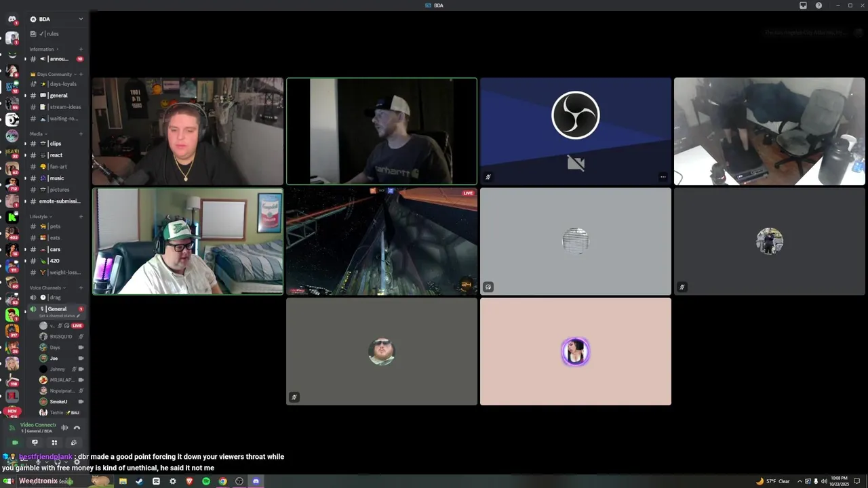This screenshot has width=868, height=488.
Task: Toggle noise suppression icon
Action: 64,428
